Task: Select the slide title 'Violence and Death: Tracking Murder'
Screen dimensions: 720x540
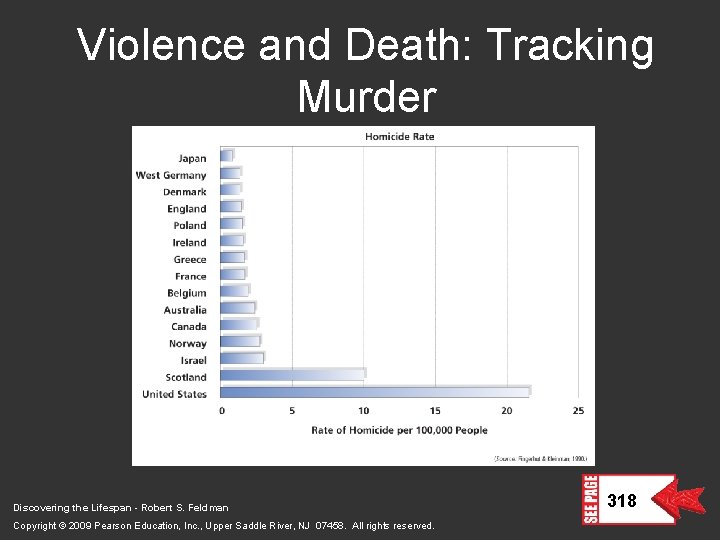Action: pos(366,69)
